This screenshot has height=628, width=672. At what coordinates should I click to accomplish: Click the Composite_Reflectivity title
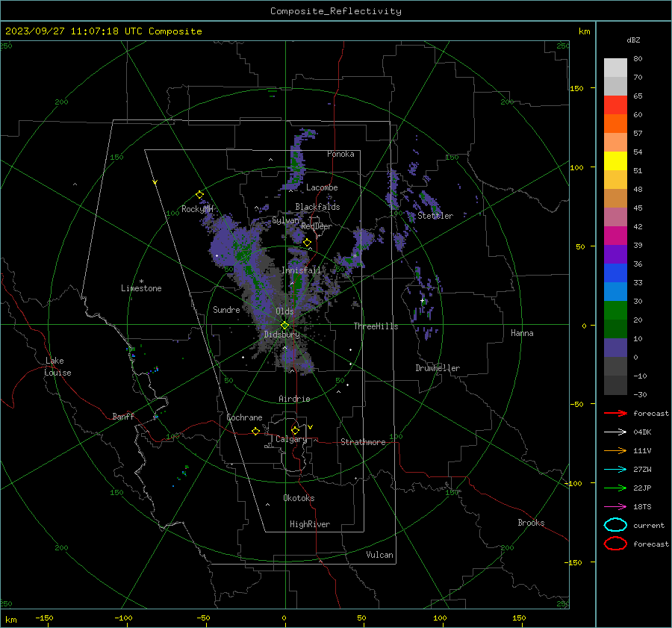pyautogui.click(x=336, y=11)
